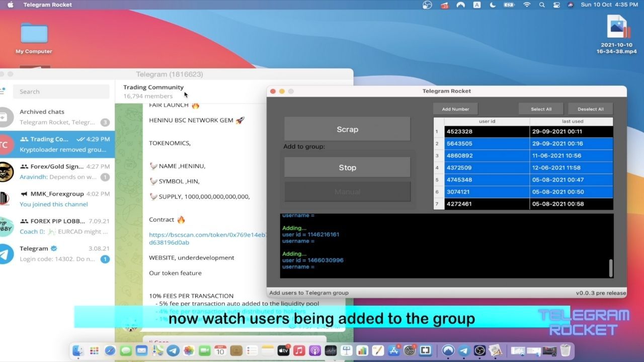
Task: Sort by the last used column header
Action: click(x=572, y=121)
